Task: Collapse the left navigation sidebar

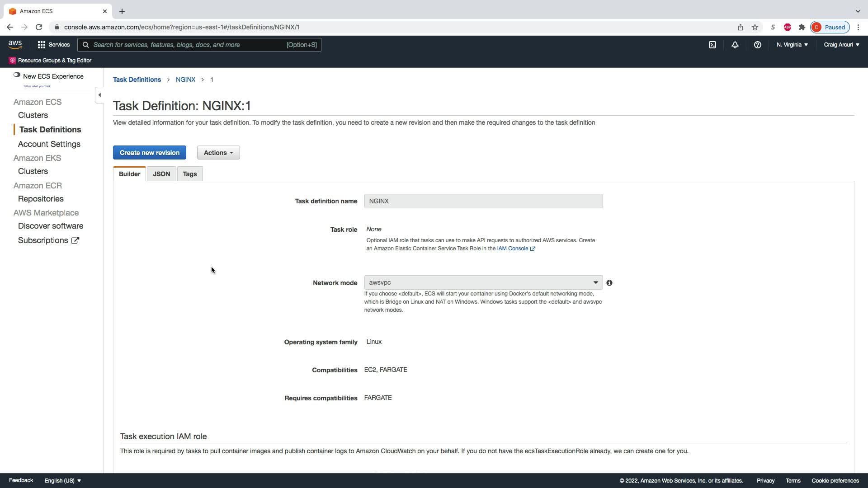Action: 99,95
